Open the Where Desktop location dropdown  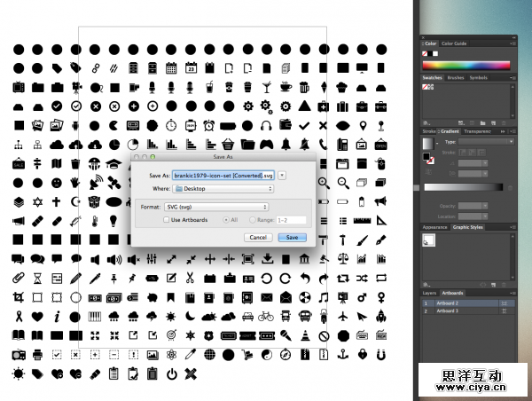tap(223, 189)
